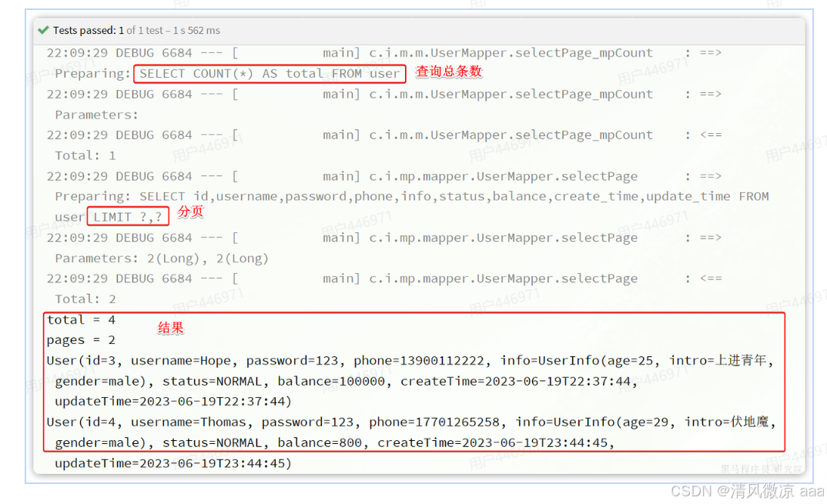Screen dimensions: 827x504
Task: Click the "Parameters: 2(Long), 2(Long)" line
Action: point(162,259)
